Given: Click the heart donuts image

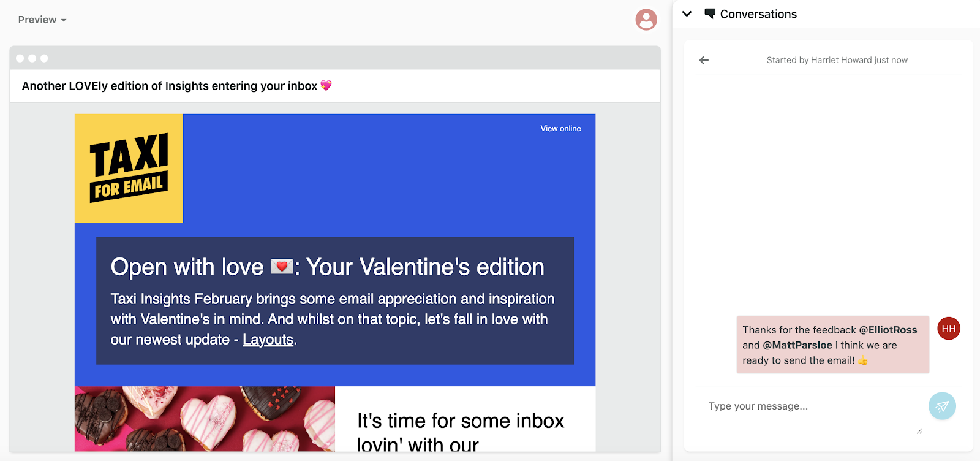Looking at the screenshot, I should (205, 419).
